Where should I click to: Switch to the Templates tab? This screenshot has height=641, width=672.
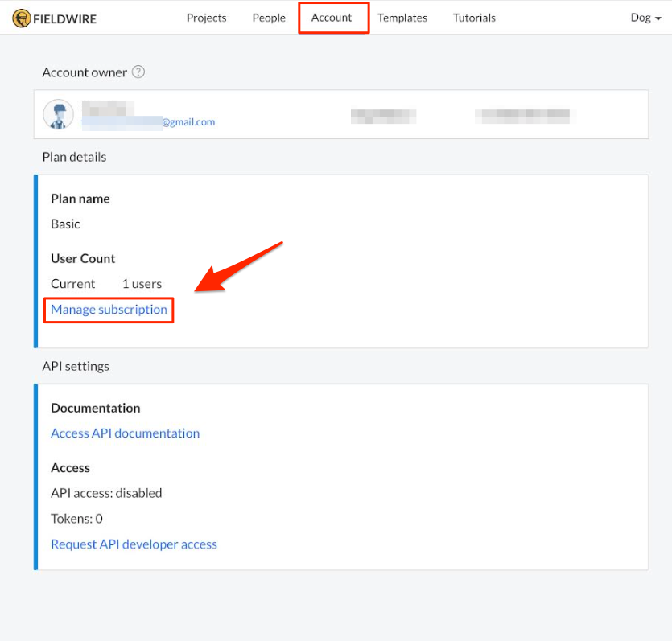pos(402,18)
